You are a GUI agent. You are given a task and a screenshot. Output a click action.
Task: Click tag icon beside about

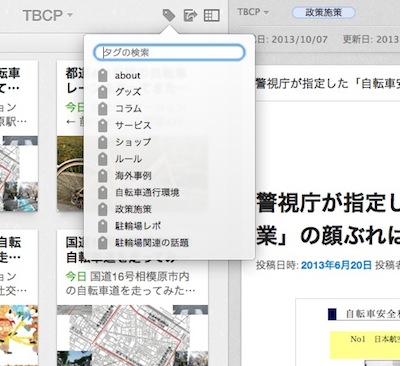point(103,75)
